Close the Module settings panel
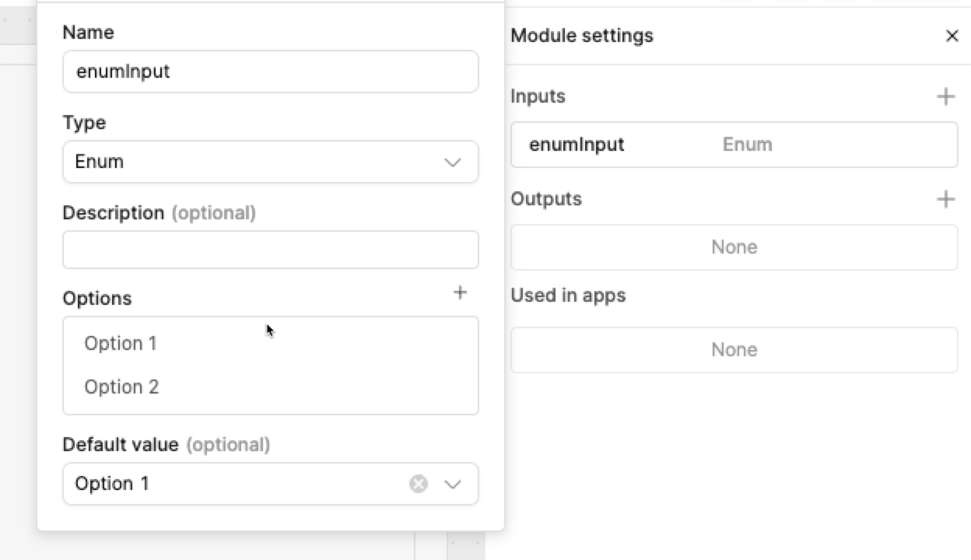This screenshot has width=971, height=560. point(952,36)
